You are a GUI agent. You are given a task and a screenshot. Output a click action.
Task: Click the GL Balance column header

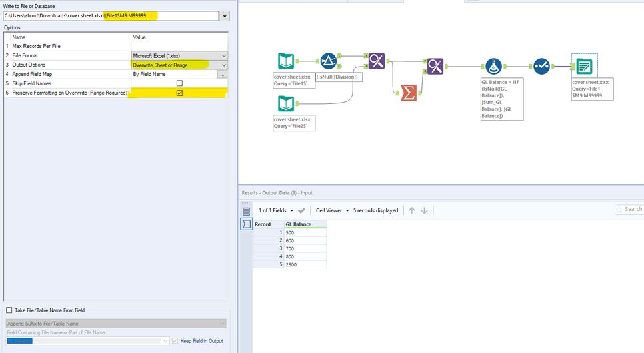(x=305, y=224)
